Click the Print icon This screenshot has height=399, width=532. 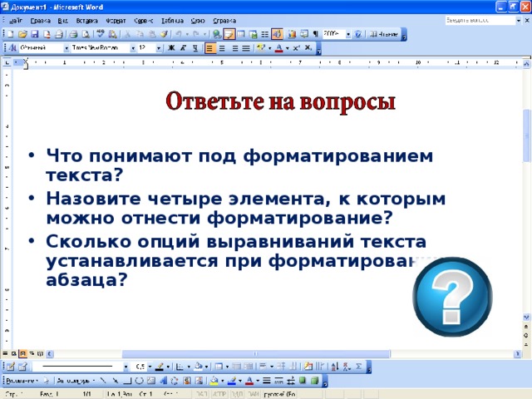tap(73, 34)
